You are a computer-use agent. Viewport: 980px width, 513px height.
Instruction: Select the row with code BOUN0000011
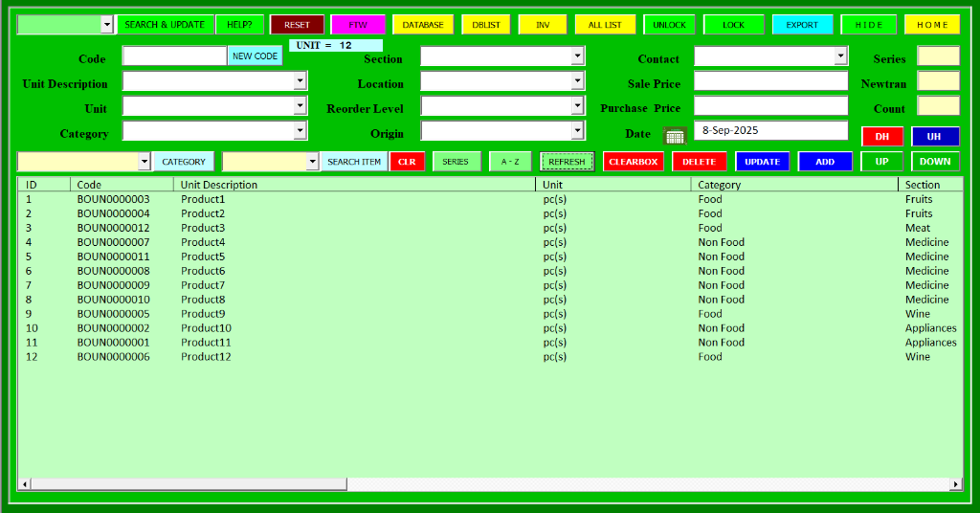(x=490, y=256)
